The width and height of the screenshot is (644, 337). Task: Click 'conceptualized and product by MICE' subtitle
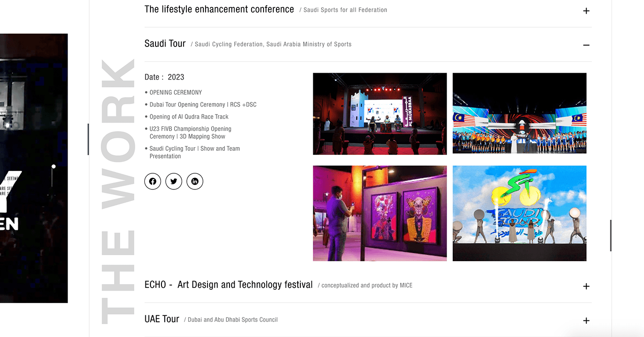(367, 286)
